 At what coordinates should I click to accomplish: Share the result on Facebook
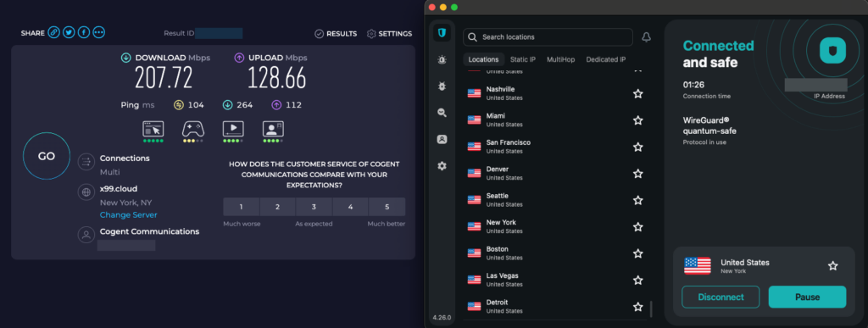84,33
